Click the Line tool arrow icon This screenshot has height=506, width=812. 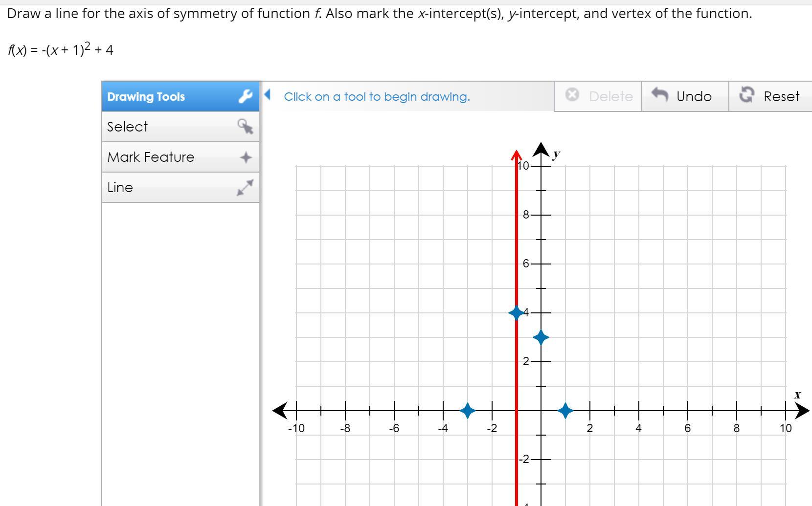245,188
